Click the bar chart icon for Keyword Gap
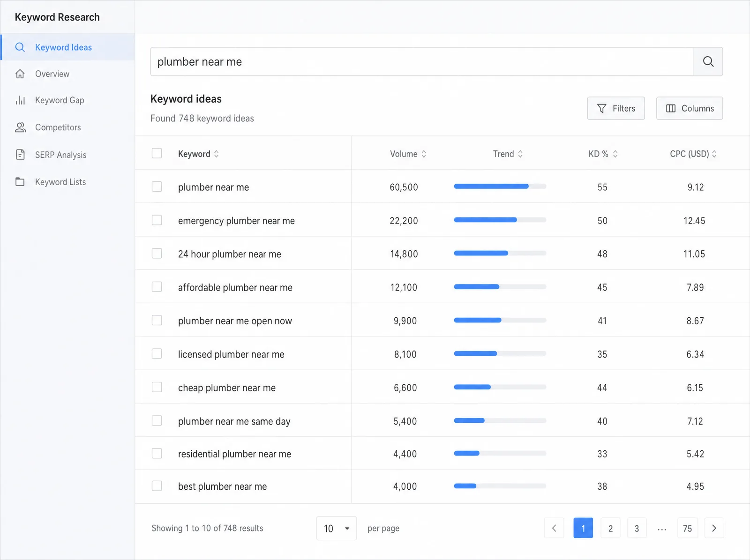Viewport: 750px width, 560px height. coord(20,100)
